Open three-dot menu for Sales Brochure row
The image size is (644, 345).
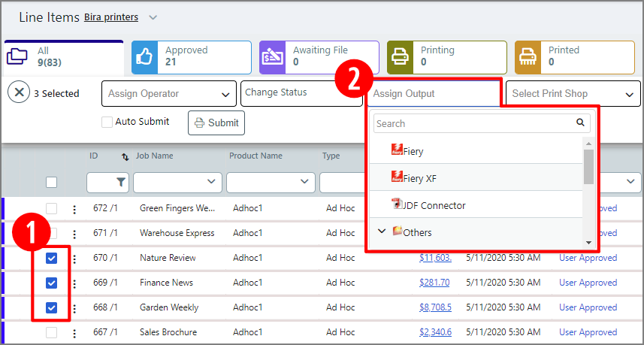74,333
